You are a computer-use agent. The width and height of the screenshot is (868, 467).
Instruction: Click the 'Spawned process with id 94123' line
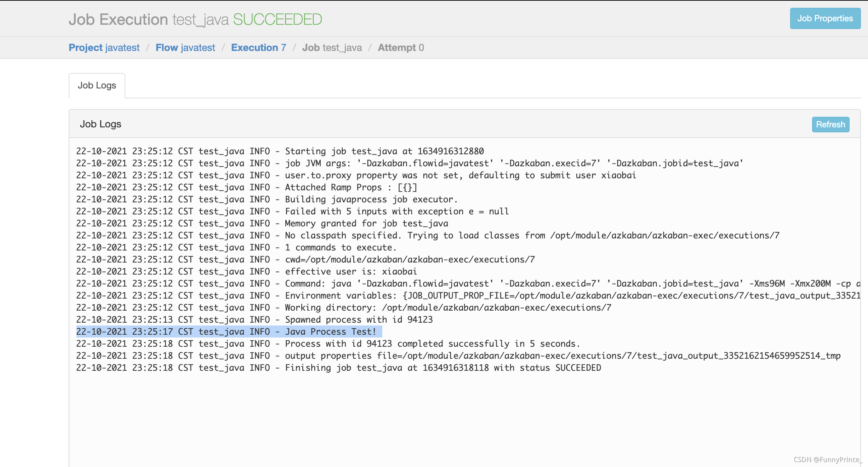[x=255, y=320]
